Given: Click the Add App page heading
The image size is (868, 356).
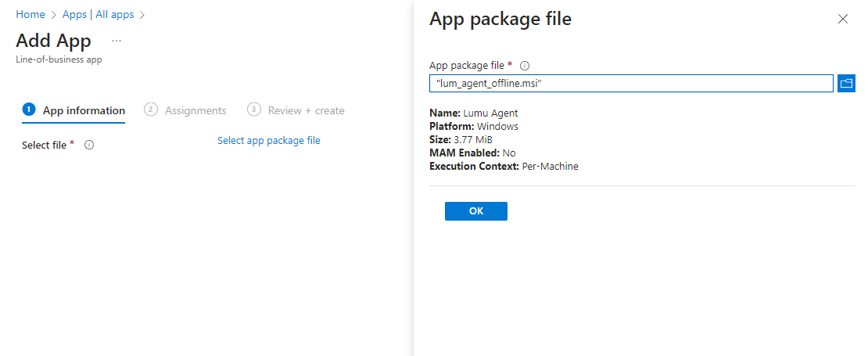Looking at the screenshot, I should pyautogui.click(x=53, y=41).
